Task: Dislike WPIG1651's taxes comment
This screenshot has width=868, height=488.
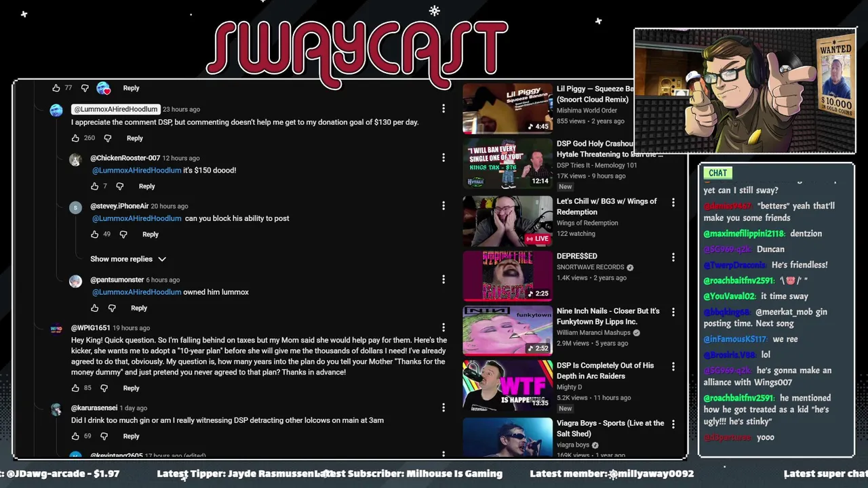Action: (104, 388)
